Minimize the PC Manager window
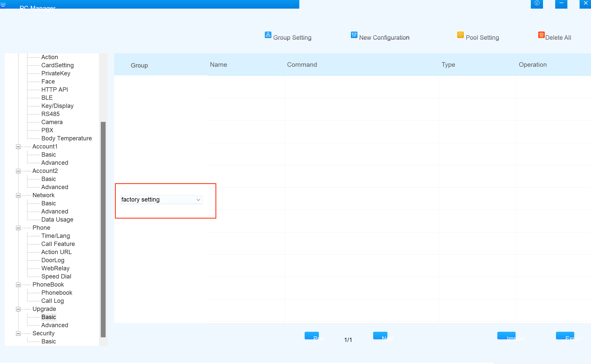Viewport: 591px width, 364px height. [561, 4]
